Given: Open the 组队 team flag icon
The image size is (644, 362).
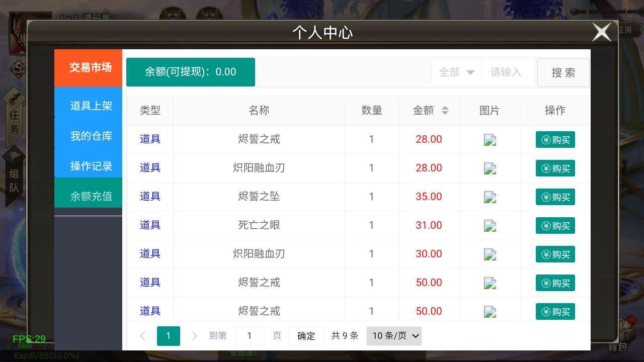Looking at the screenshot, I should pyautogui.click(x=14, y=176).
